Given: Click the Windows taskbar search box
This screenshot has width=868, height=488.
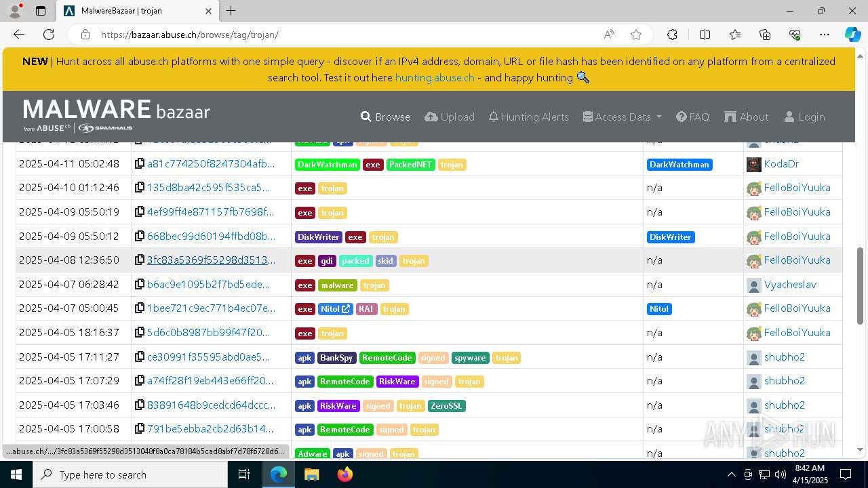Looking at the screenshot, I should pyautogui.click(x=130, y=474).
